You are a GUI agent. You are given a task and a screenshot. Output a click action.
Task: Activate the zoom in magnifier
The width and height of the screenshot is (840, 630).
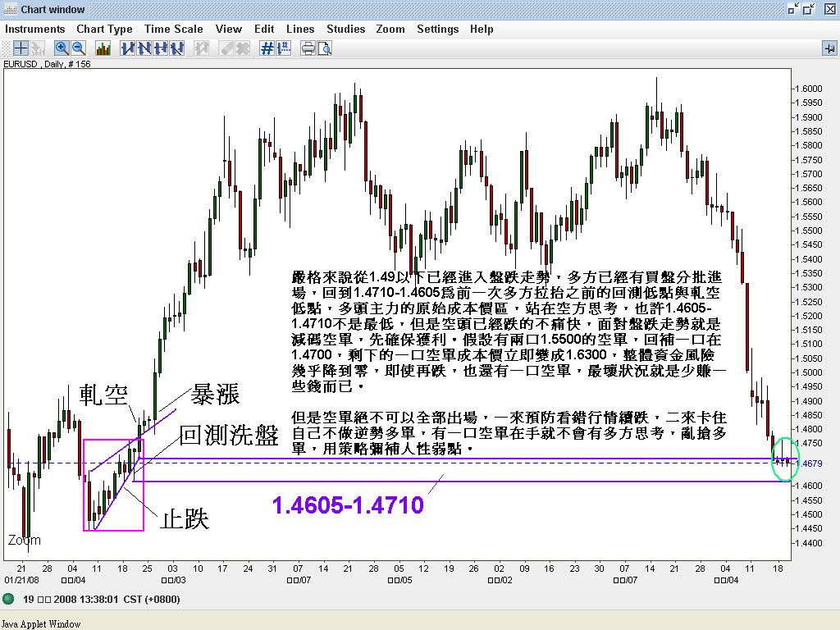(62, 48)
